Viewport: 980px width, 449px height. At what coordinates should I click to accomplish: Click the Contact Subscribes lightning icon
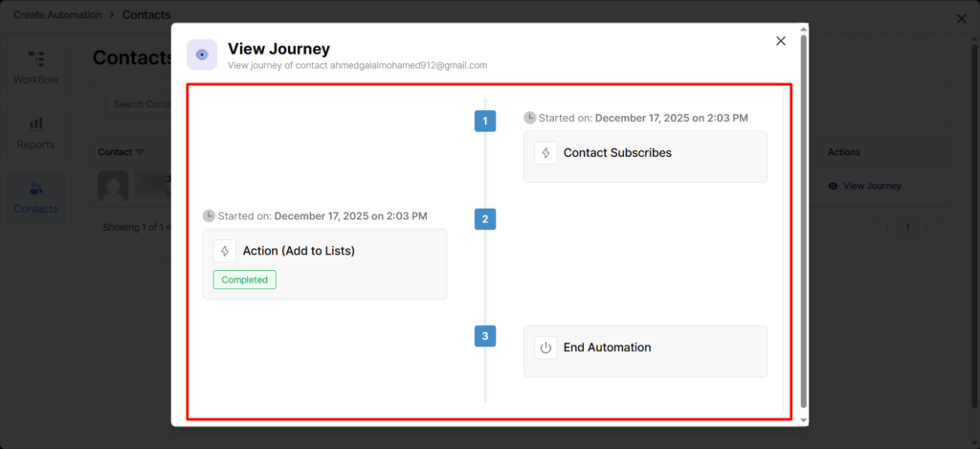click(546, 153)
